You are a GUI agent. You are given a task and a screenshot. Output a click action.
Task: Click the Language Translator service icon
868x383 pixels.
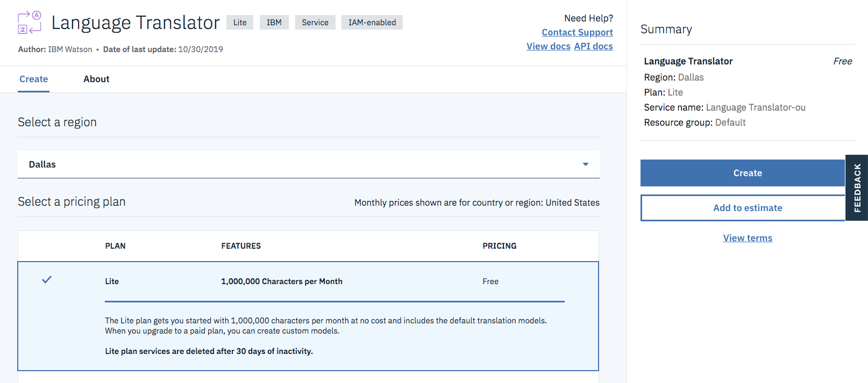click(x=30, y=22)
